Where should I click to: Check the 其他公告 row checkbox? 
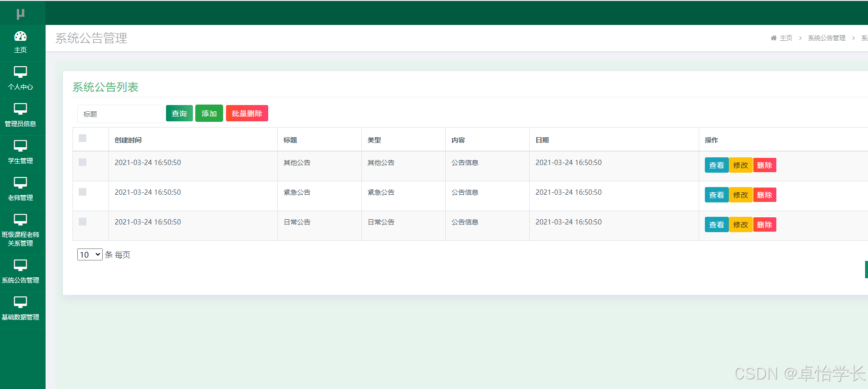coord(83,162)
